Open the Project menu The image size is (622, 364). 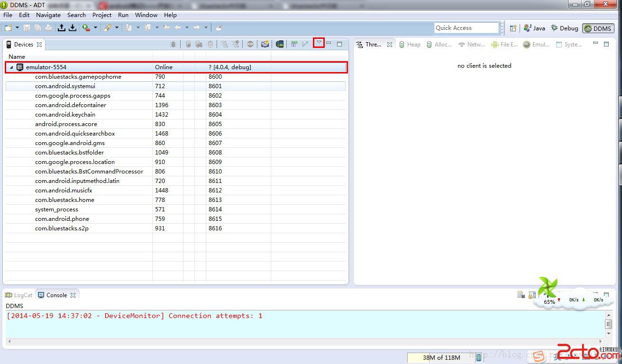(102, 15)
